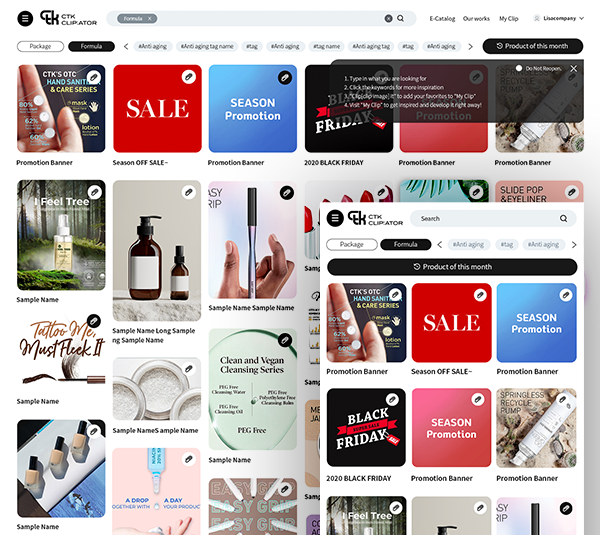This screenshot has height=535, width=600.
Task: Switch to the Package tab in the mobile panel
Action: coord(352,245)
